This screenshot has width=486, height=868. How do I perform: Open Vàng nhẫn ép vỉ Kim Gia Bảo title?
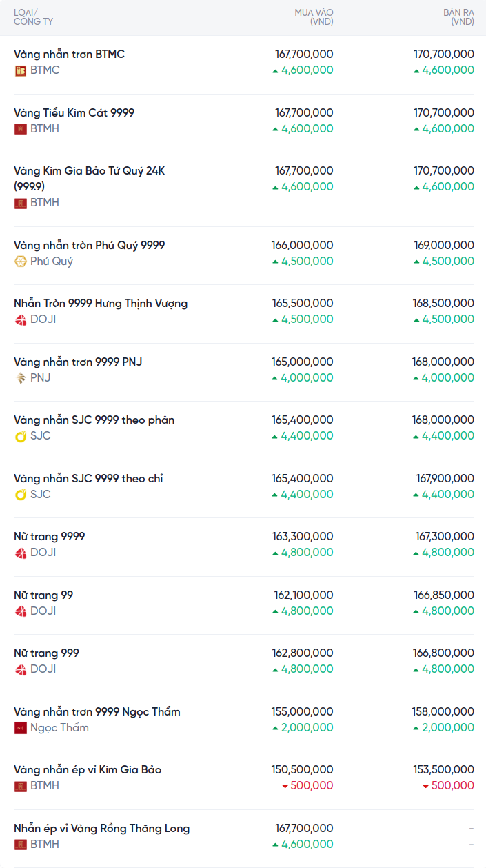point(88,770)
